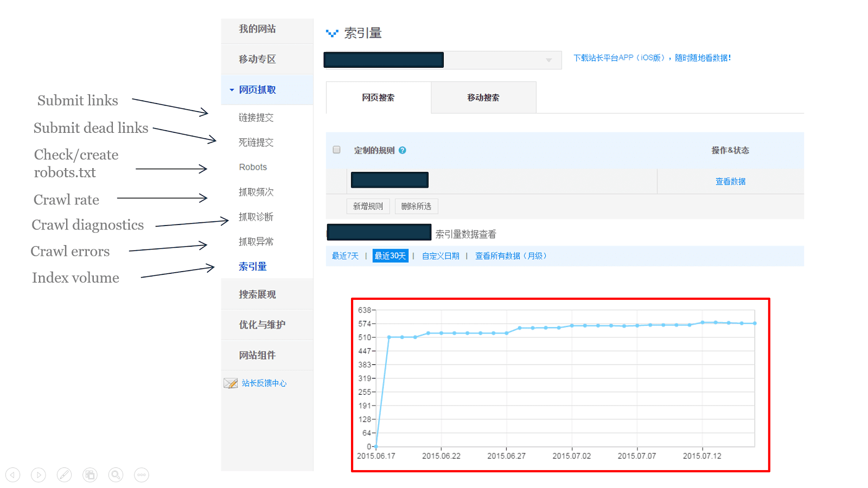
Task: Click the 新增规则 button
Action: pyautogui.click(x=368, y=206)
